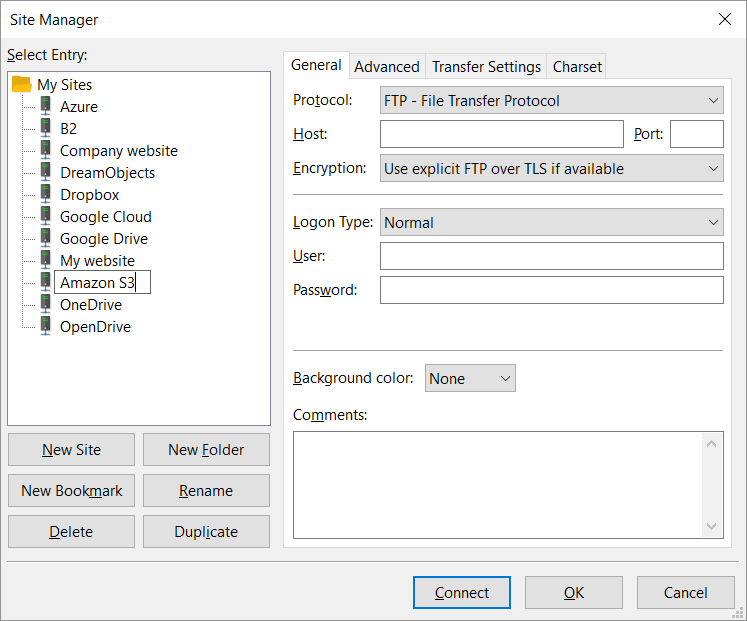The image size is (747, 621).
Task: Close the Site Manager dialog
Action: (x=725, y=19)
